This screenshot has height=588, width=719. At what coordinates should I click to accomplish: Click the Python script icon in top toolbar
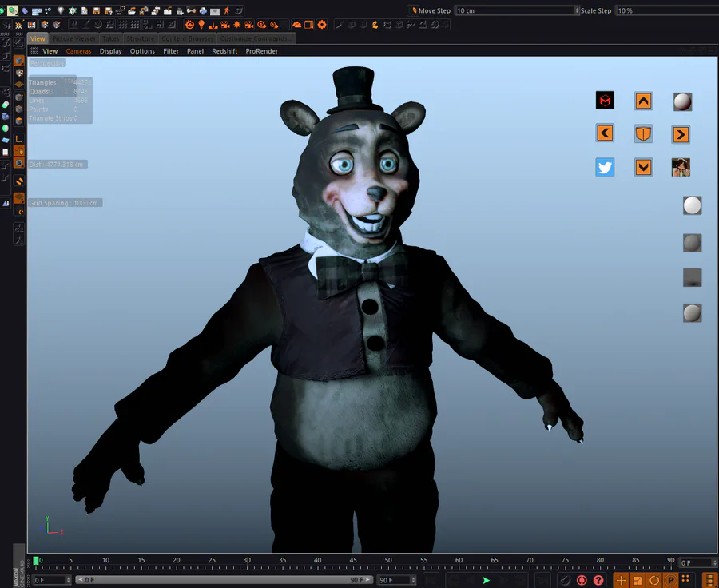pos(203,10)
